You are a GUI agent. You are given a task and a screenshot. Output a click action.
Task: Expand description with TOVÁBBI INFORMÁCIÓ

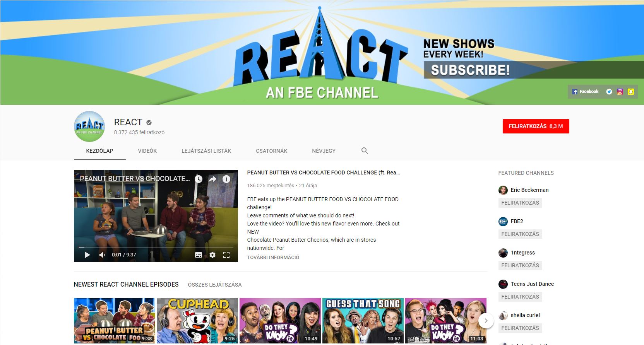click(x=273, y=257)
